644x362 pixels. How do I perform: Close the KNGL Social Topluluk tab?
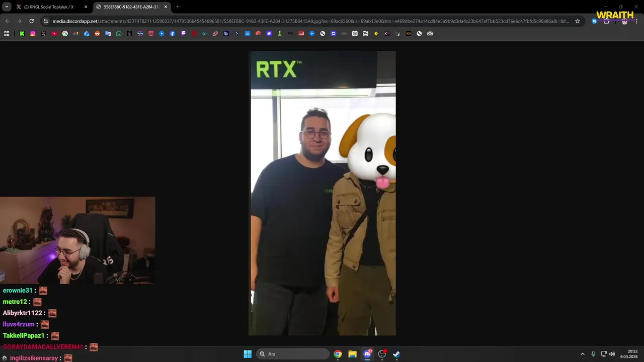pyautogui.click(x=86, y=7)
